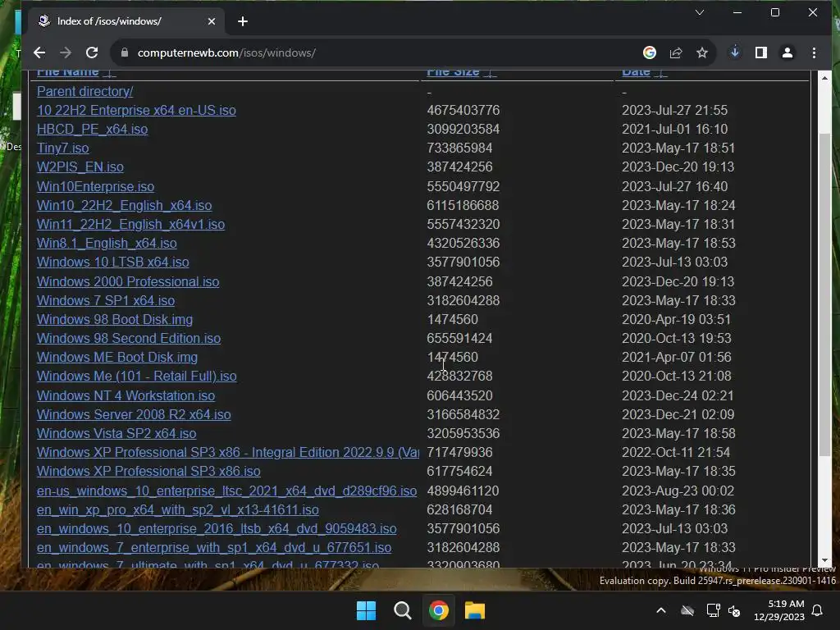Open the Parent directory/ link
Image resolution: width=840 pixels, height=630 pixels.
pyautogui.click(x=84, y=92)
